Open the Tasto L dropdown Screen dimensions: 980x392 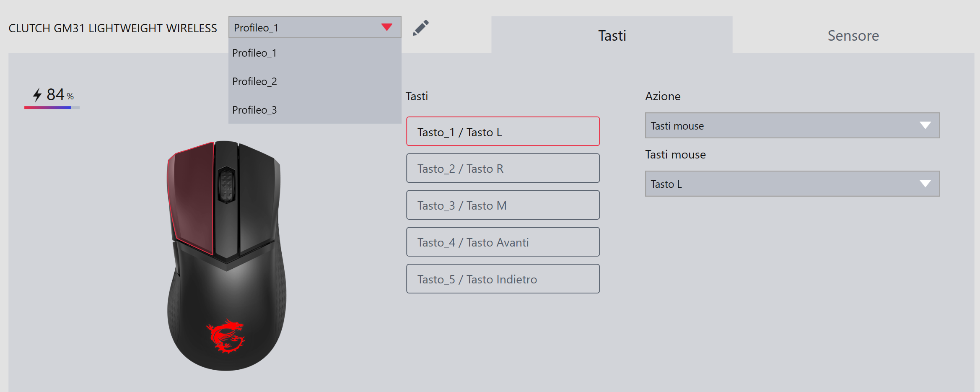point(792,184)
